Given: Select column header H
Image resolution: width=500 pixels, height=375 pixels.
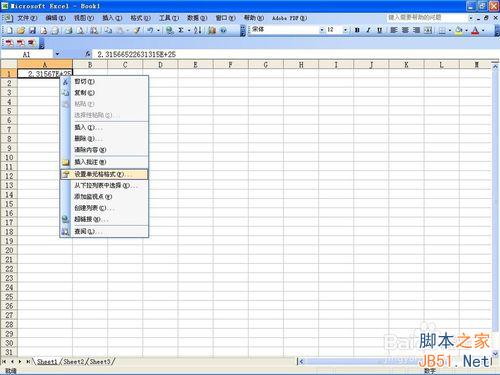Looking at the screenshot, I should pyautogui.click(x=301, y=65).
